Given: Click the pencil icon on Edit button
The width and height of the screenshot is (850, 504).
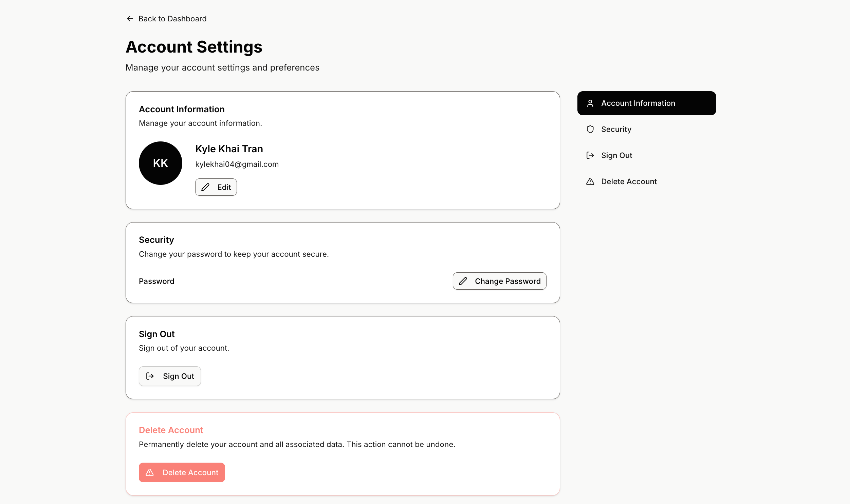Looking at the screenshot, I should pos(205,187).
